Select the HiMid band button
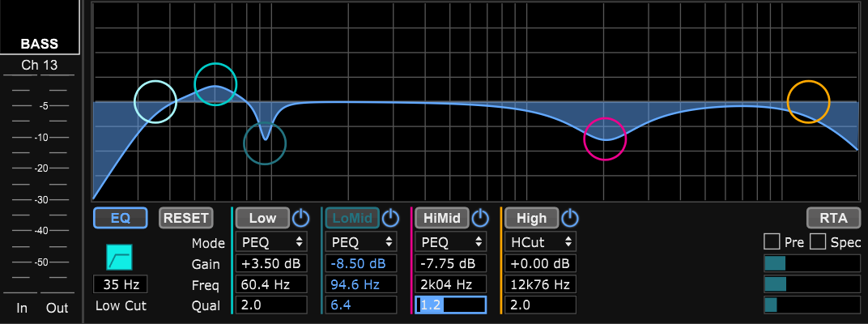The height and width of the screenshot is (324, 868). pyautogui.click(x=442, y=218)
